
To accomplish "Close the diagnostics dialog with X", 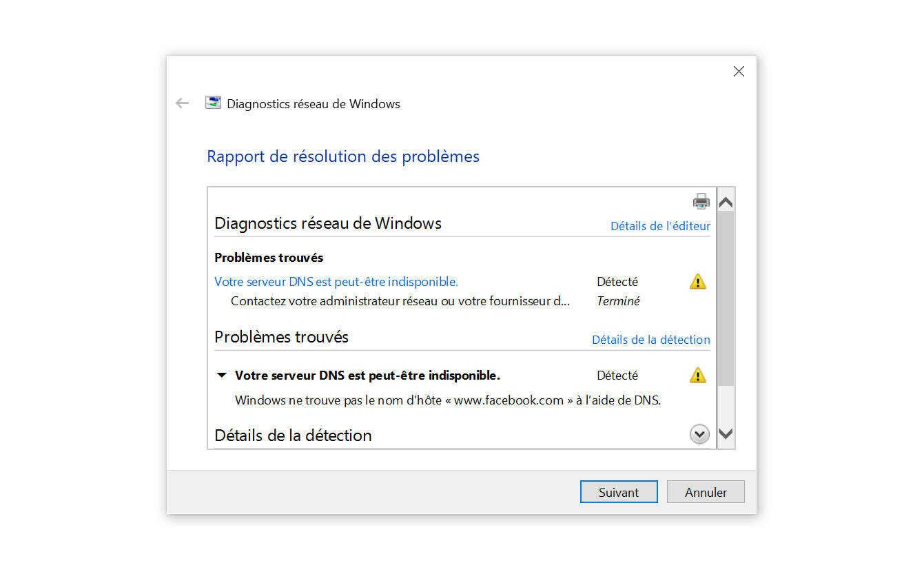I will point(739,72).
